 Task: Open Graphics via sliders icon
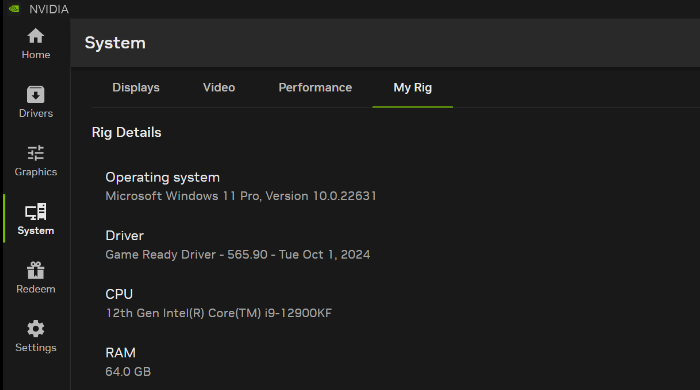point(36,153)
